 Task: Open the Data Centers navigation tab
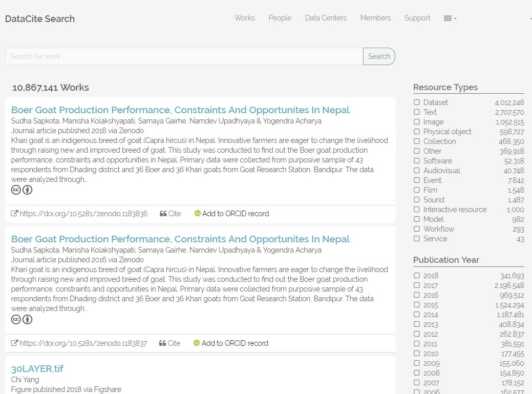[326, 18]
